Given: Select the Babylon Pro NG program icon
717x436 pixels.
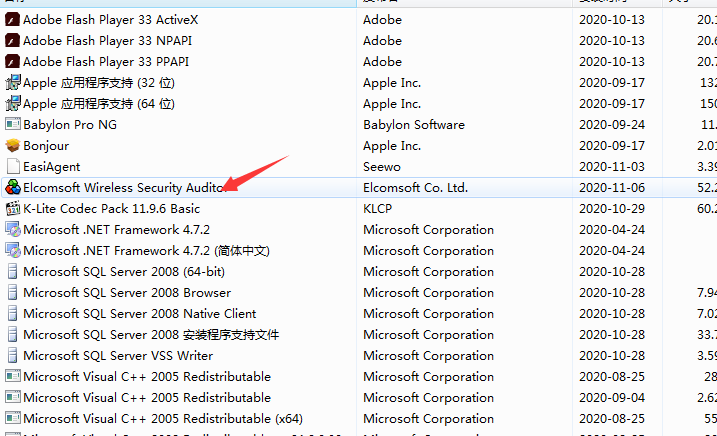Looking at the screenshot, I should tap(12, 124).
